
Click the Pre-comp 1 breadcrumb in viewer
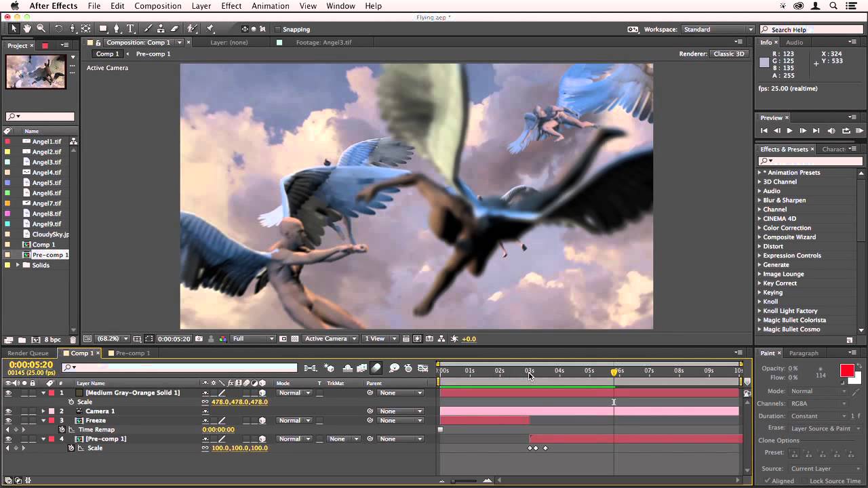[153, 54]
